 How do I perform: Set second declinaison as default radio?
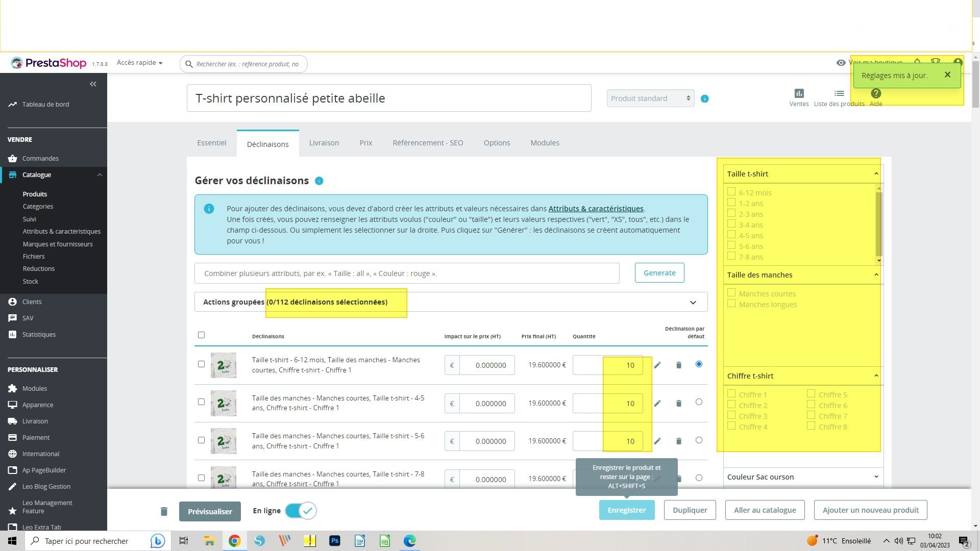click(x=699, y=402)
